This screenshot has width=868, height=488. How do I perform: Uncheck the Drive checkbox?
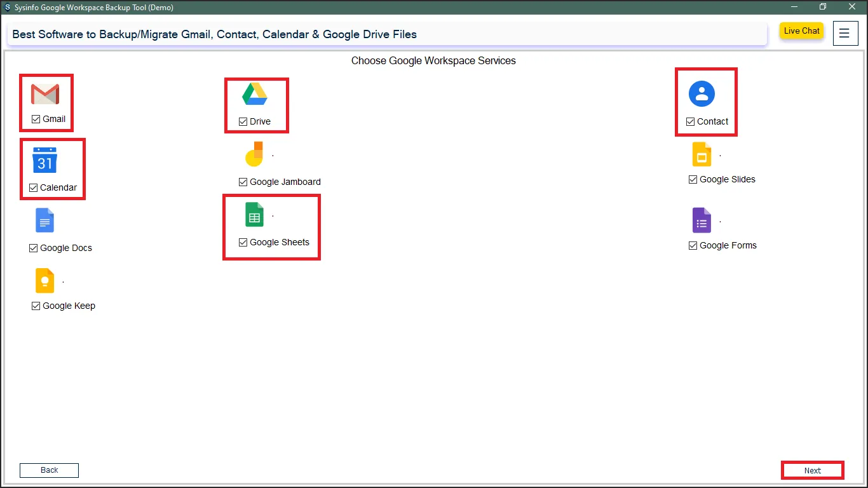pos(243,121)
